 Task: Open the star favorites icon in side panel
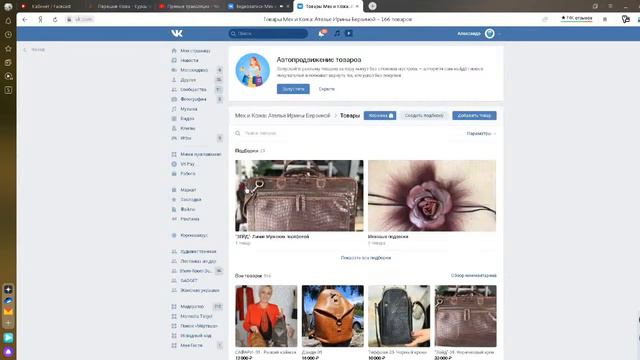8,49
